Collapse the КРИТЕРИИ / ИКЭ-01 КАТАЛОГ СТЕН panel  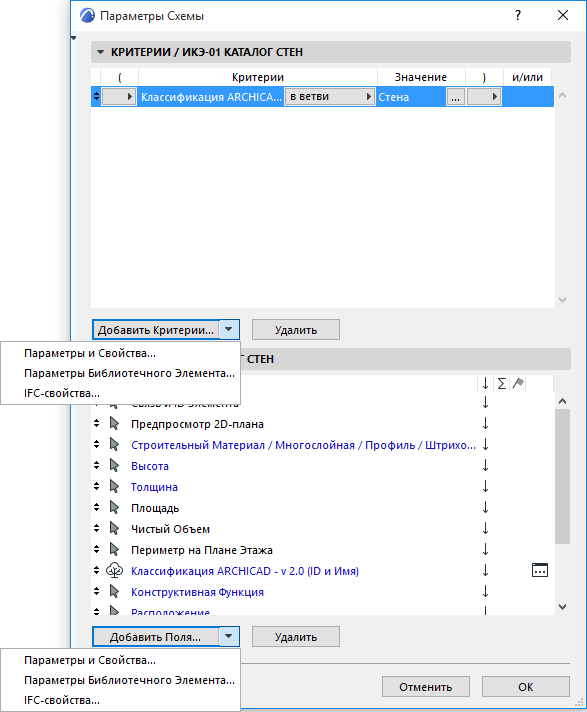coord(101,52)
